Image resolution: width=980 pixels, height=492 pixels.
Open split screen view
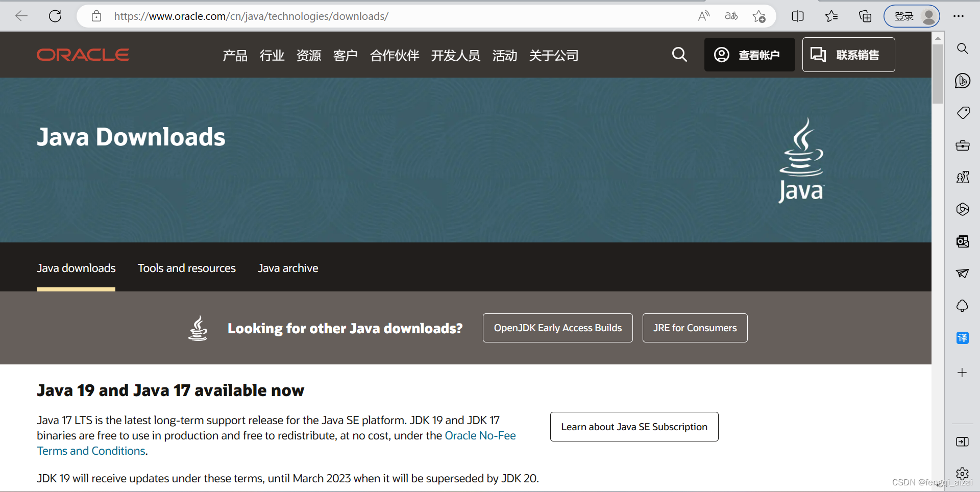click(x=798, y=16)
